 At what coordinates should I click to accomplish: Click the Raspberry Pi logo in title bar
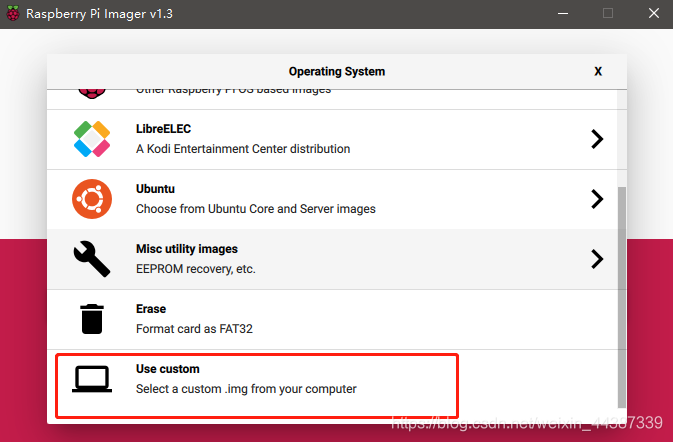click(x=13, y=13)
